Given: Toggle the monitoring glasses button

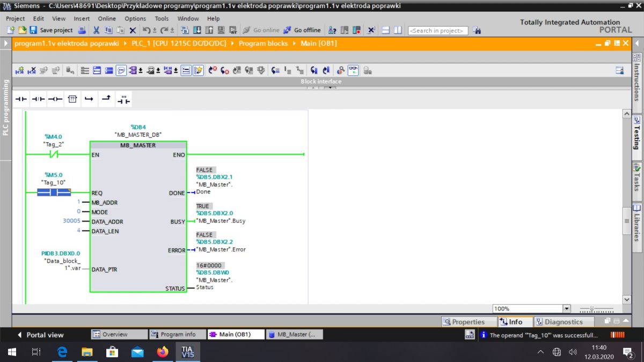Looking at the screenshot, I should 353,70.
